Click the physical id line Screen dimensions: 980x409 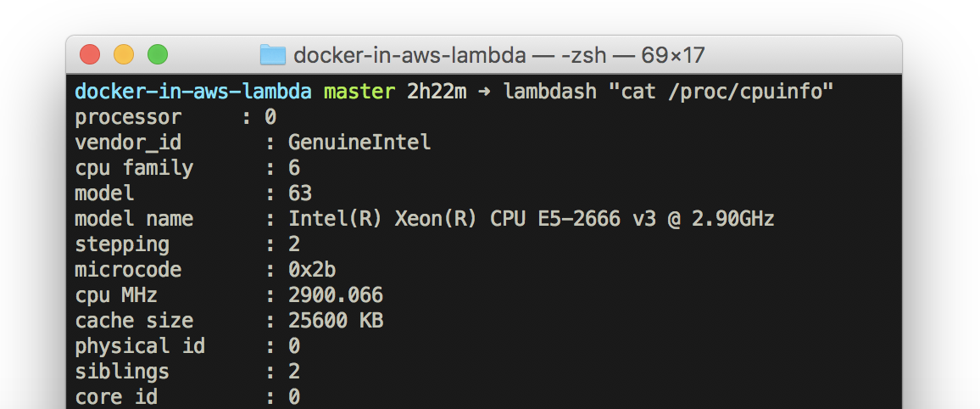pos(187,346)
